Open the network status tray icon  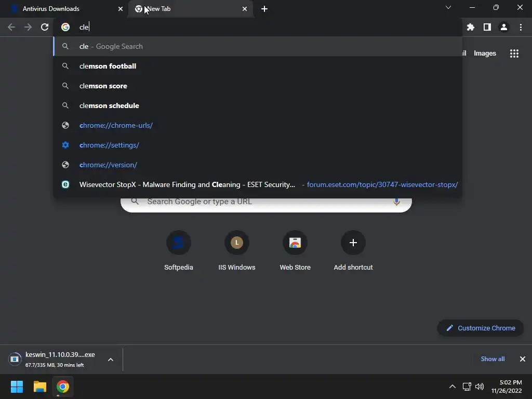(x=467, y=387)
